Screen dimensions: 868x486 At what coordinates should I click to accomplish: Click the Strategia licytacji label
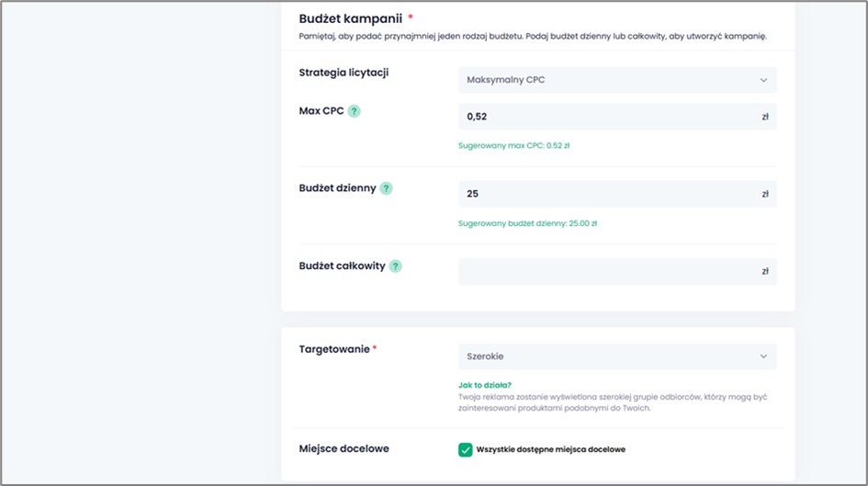pyautogui.click(x=344, y=73)
